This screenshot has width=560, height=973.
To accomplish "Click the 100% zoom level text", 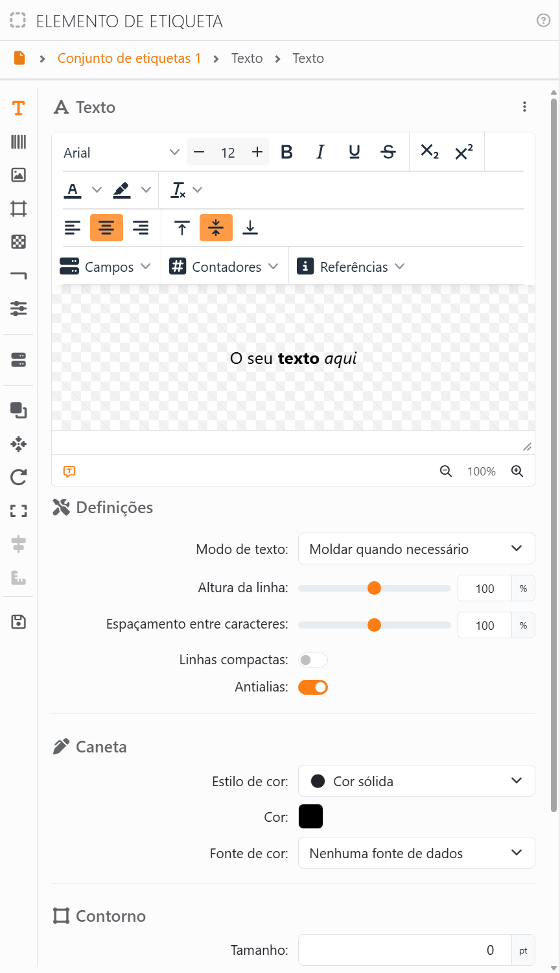I will coord(482,472).
